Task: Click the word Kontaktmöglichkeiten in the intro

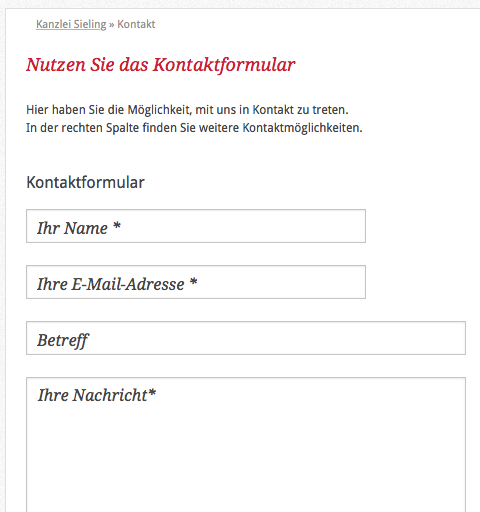Action: [302, 128]
